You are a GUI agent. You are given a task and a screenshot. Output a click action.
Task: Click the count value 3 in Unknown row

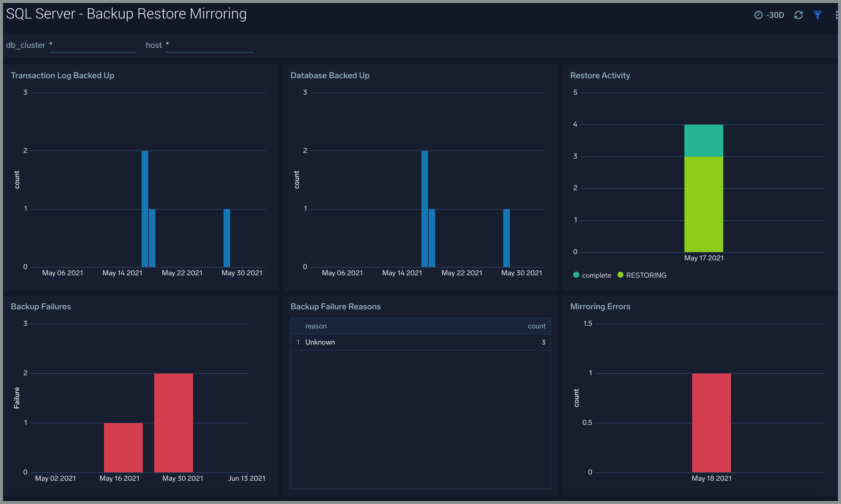click(543, 342)
